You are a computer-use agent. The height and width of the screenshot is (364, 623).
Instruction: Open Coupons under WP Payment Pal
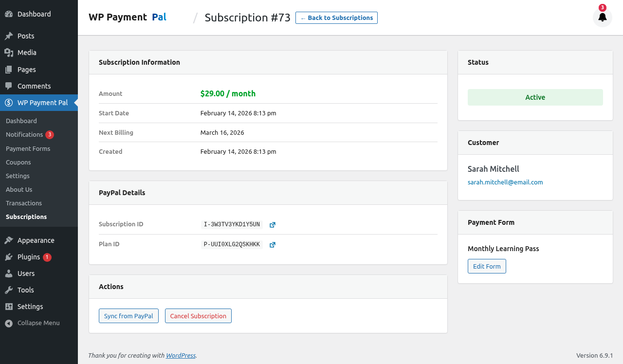[x=18, y=162]
